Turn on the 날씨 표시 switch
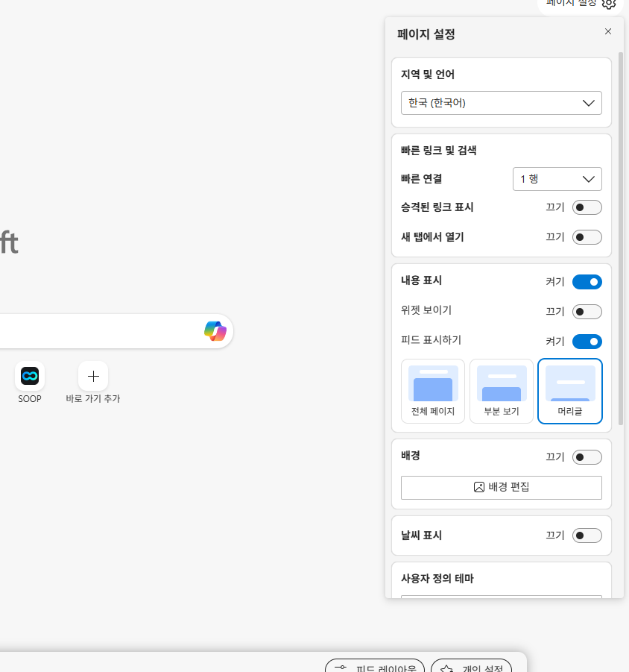 click(587, 536)
